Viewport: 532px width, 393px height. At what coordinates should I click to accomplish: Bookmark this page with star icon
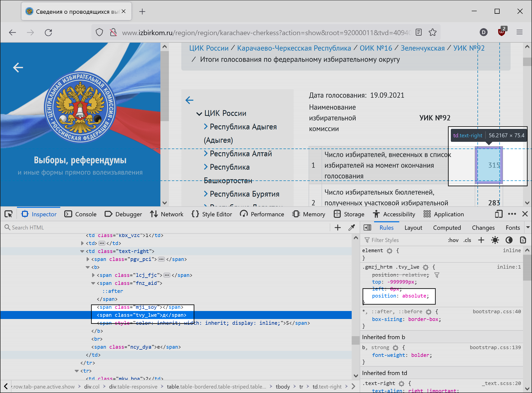click(433, 32)
